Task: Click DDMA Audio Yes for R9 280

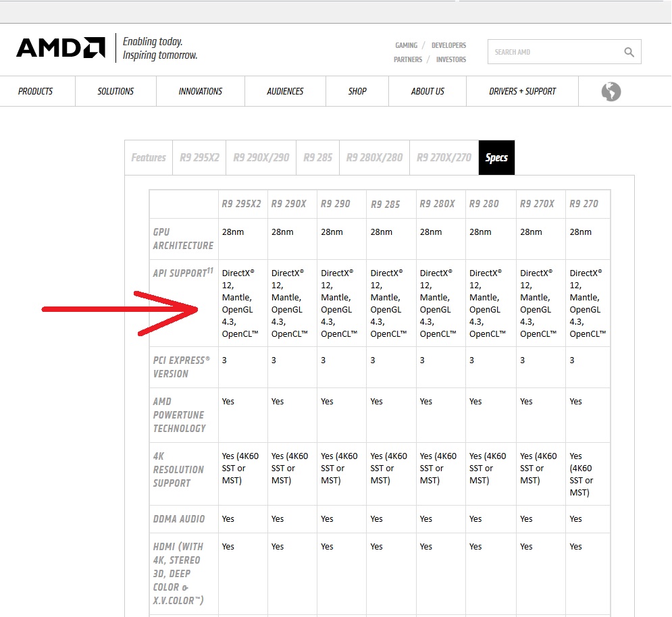Action: click(475, 519)
